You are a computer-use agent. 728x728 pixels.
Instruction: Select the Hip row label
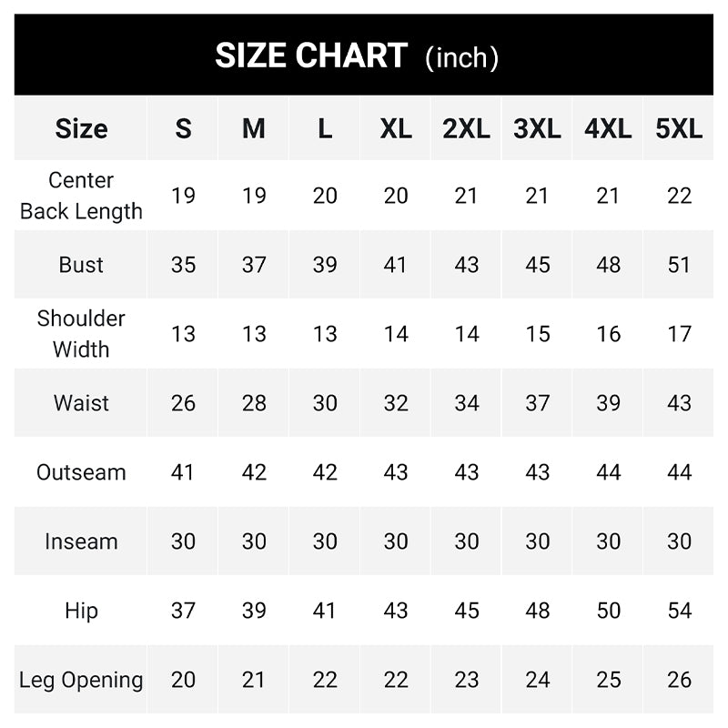click(x=81, y=611)
